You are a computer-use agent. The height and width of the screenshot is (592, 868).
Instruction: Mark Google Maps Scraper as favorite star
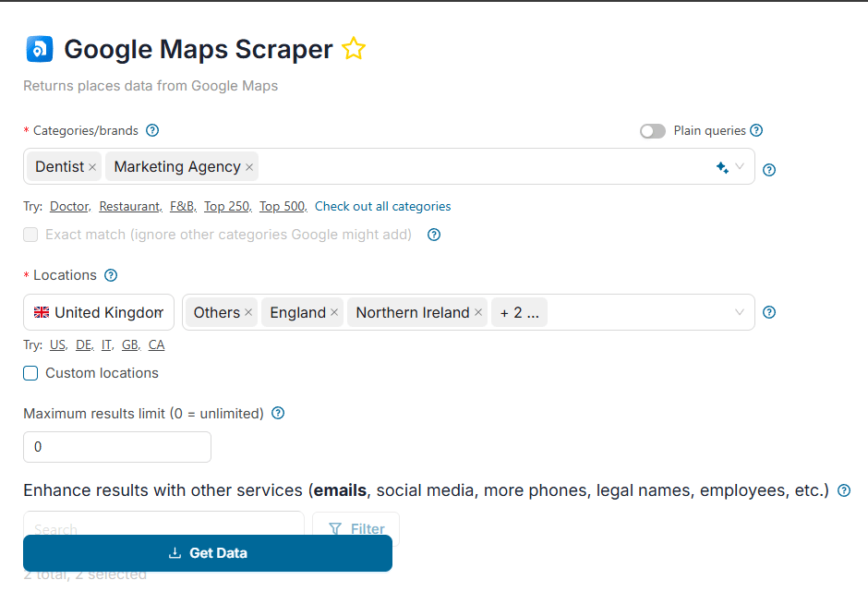point(354,49)
